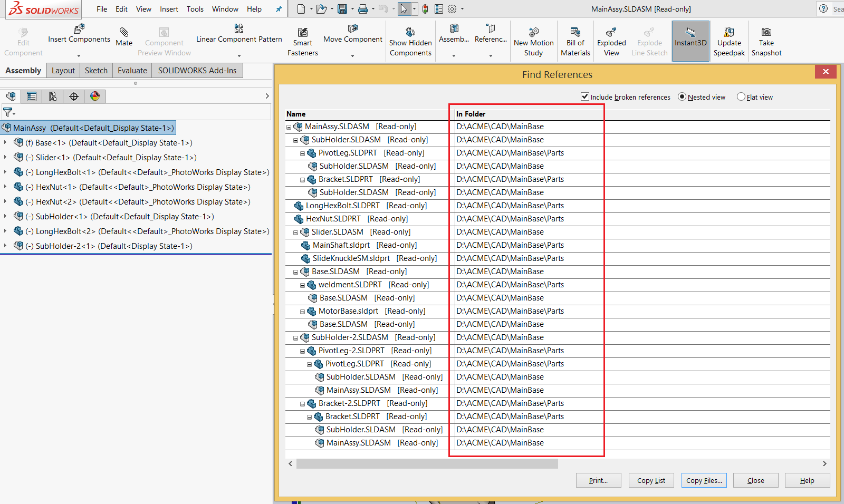
Task: Click Take Snapshot icon
Action: (x=766, y=33)
